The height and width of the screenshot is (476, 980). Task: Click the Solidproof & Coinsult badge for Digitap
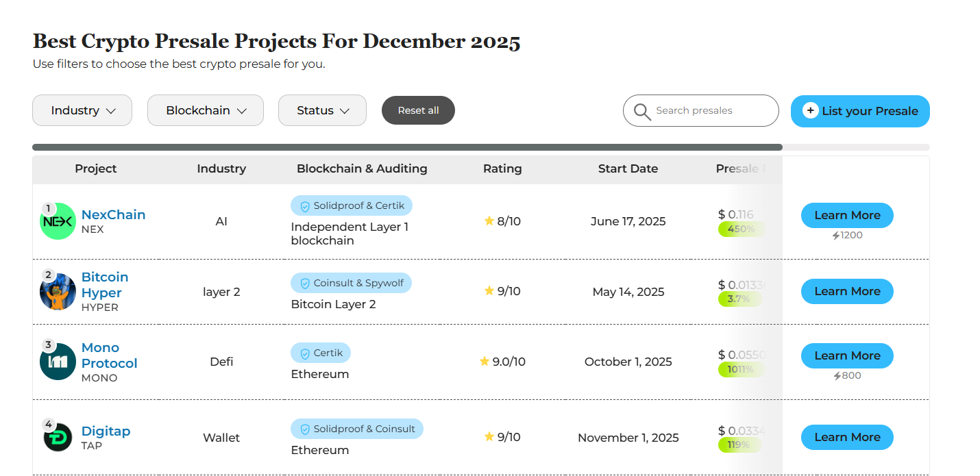356,428
